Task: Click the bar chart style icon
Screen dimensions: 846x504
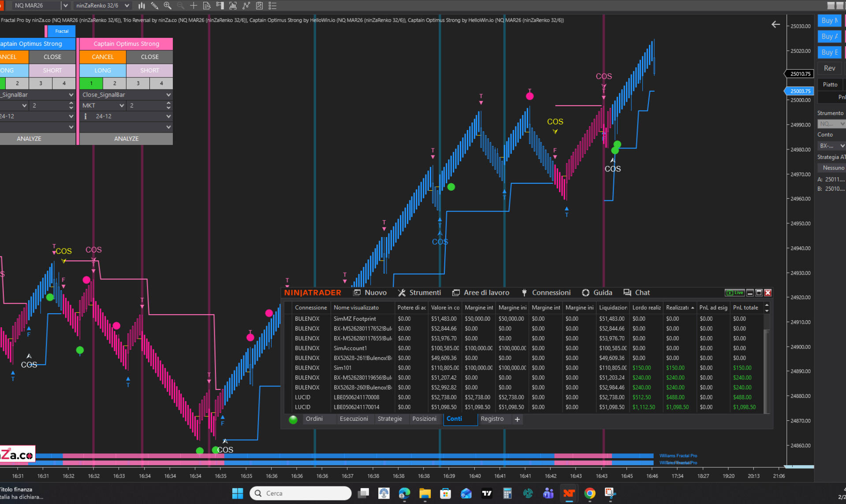Action: [x=142, y=6]
